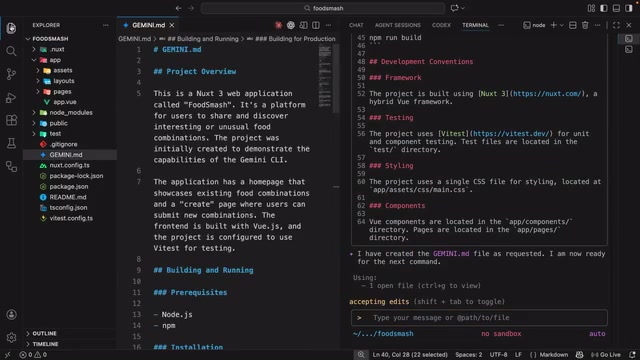Viewport: 640px width, 360px height.
Task: Click the foodsmash command center search box
Action: click(323, 8)
